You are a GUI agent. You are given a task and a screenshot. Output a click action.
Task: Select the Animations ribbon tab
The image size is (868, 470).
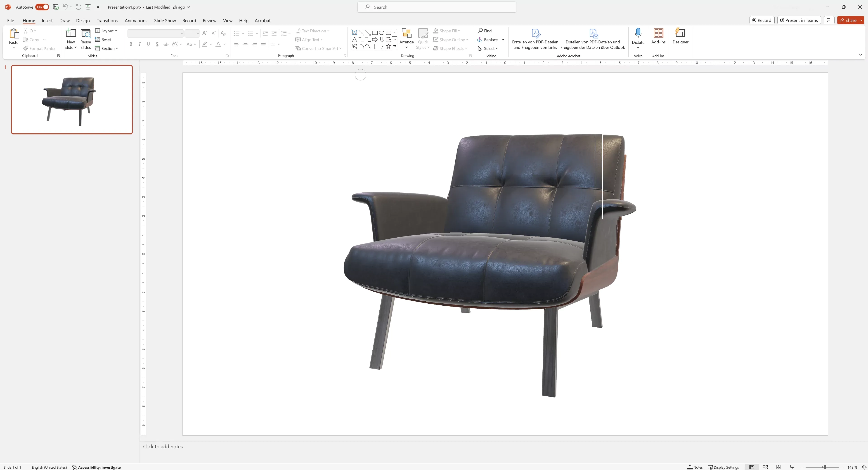click(x=136, y=20)
